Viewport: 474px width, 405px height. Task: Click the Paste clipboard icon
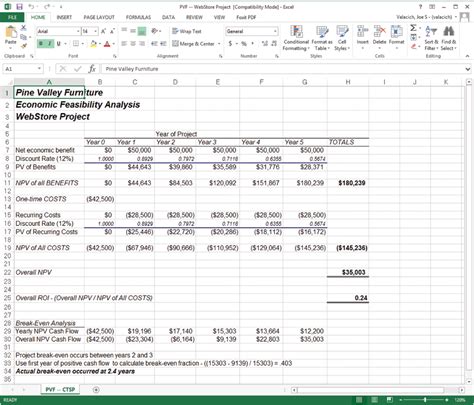[11, 32]
